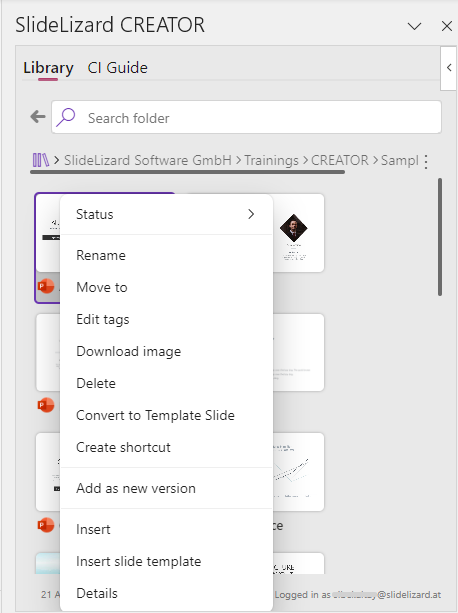Collapse the side panel arrow tab
This screenshot has height=613, width=458.
(x=449, y=68)
